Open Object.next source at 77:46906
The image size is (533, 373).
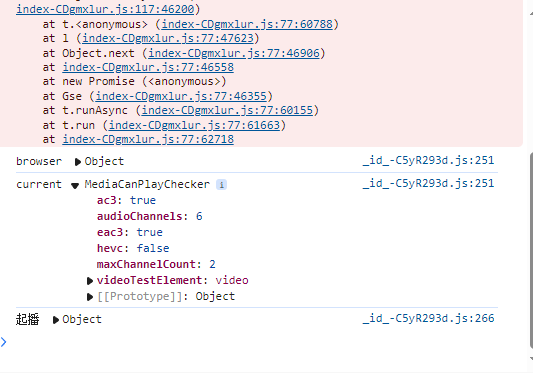[x=234, y=53]
